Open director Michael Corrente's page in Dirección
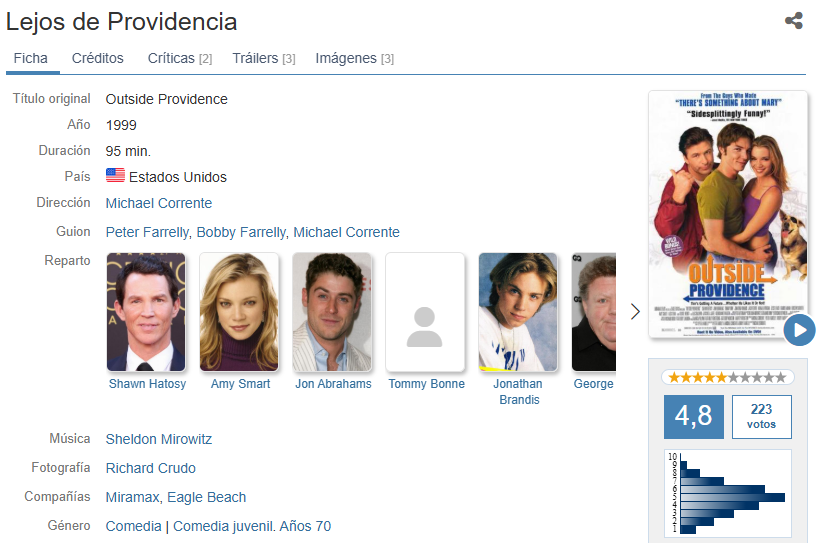 159,203
